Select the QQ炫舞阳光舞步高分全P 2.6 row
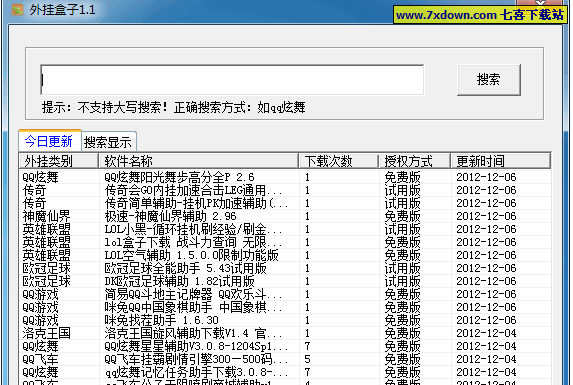 click(285, 177)
